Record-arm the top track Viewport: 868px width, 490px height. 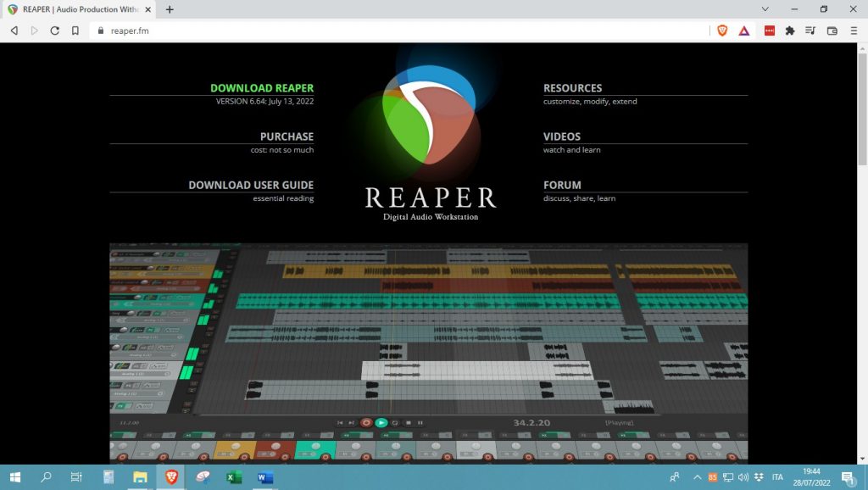click(x=114, y=254)
